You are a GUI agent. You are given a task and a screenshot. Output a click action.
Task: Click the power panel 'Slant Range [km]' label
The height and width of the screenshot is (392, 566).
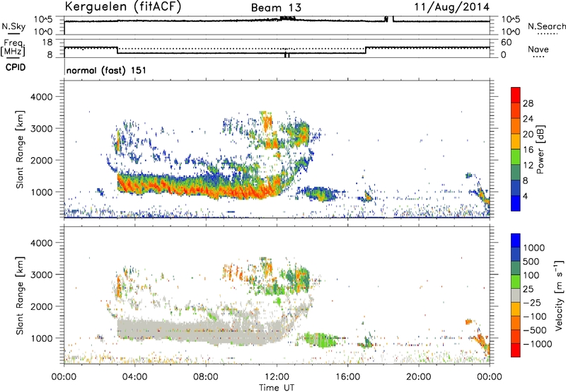pyautogui.click(x=20, y=149)
